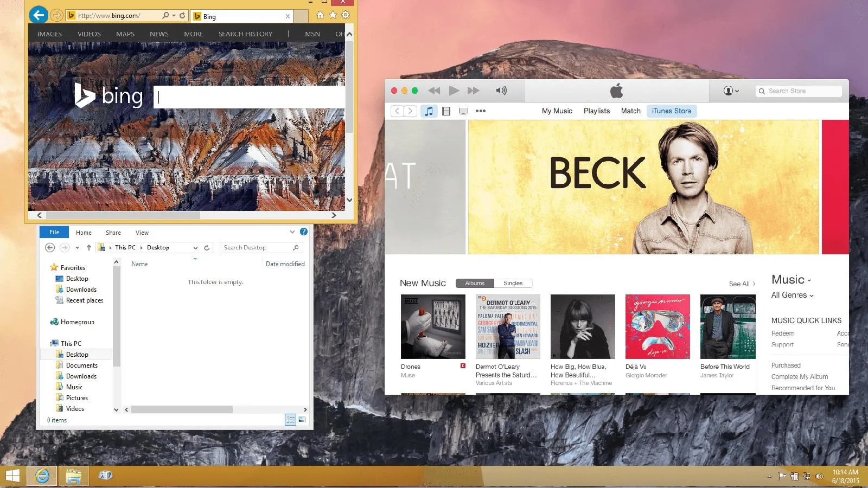Image resolution: width=868 pixels, height=488 pixels.
Task: Open the connected devices icon in iTunes
Action: pyautogui.click(x=462, y=111)
